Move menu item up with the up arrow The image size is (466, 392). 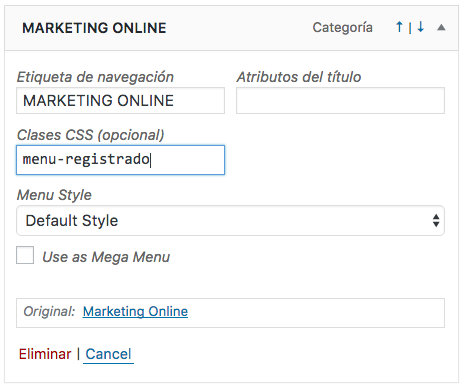coord(399,27)
